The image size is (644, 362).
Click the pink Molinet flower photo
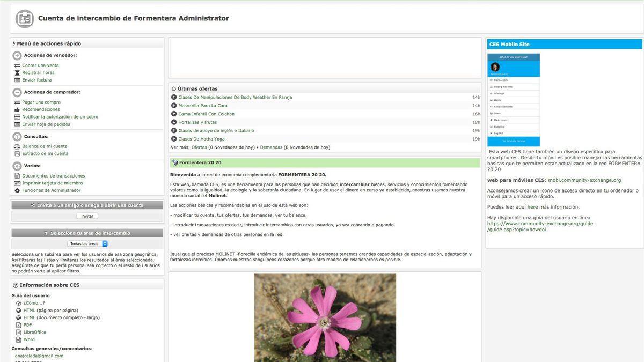(325, 317)
